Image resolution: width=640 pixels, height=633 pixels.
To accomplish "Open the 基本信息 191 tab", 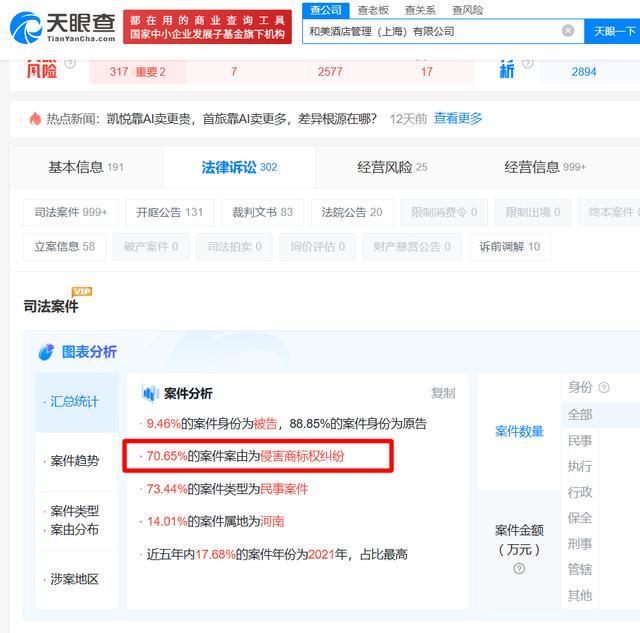I will 86,167.
